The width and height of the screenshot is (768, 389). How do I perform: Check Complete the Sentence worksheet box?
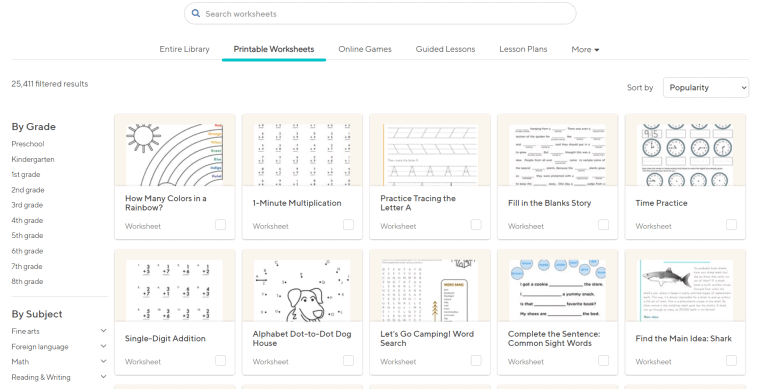603,361
